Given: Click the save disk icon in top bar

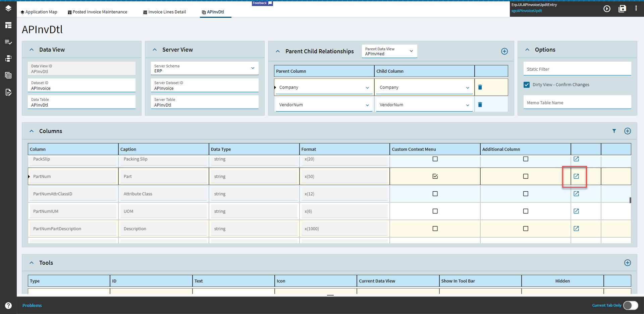Looking at the screenshot, I should pyautogui.click(x=622, y=9).
